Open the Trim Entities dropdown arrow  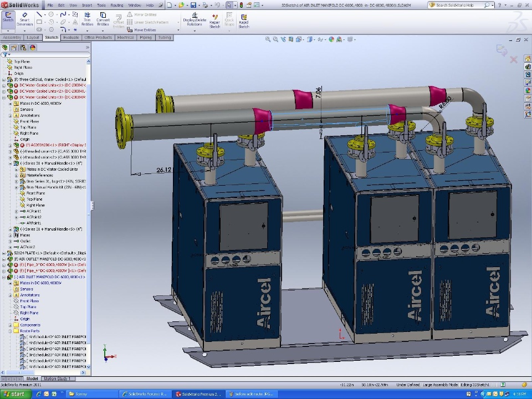click(x=87, y=31)
